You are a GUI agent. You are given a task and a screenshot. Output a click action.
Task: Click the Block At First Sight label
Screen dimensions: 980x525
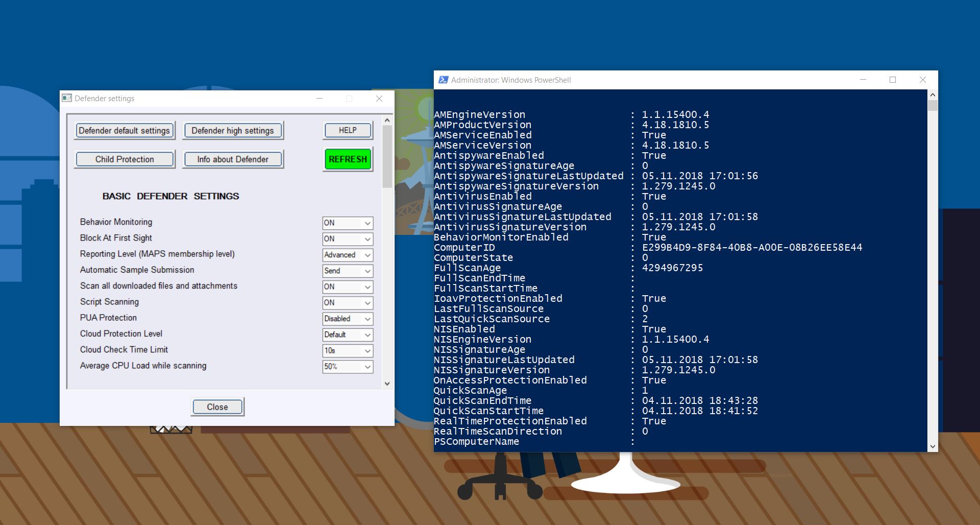click(x=116, y=238)
